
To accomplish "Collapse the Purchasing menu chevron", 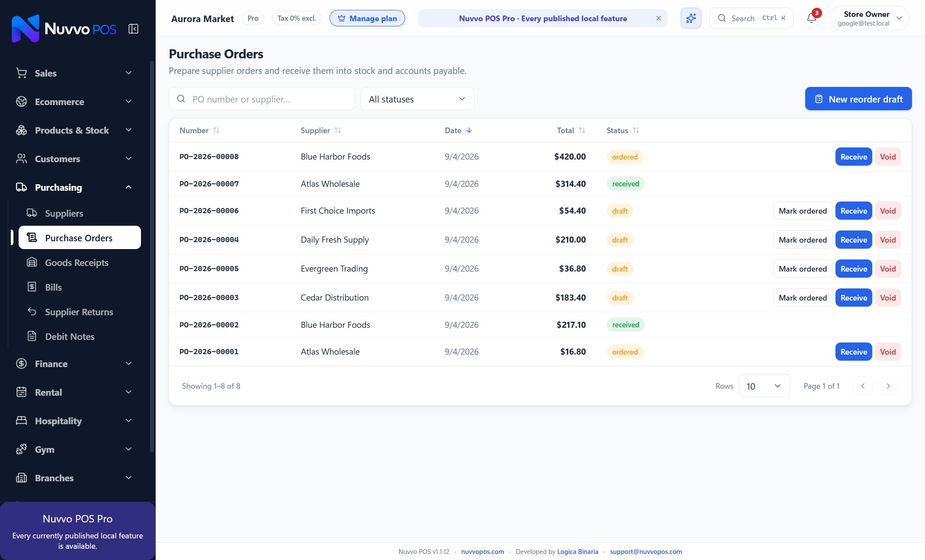I will [128, 187].
